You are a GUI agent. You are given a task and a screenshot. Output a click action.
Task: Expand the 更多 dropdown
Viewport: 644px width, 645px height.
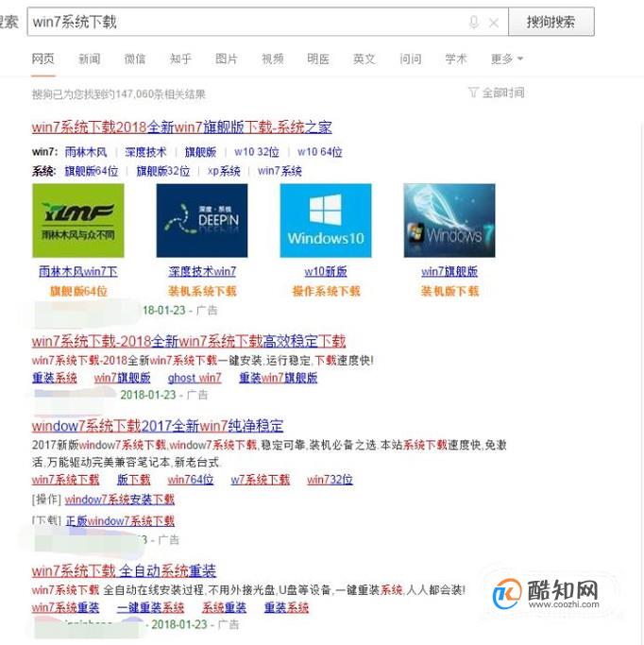tap(507, 59)
